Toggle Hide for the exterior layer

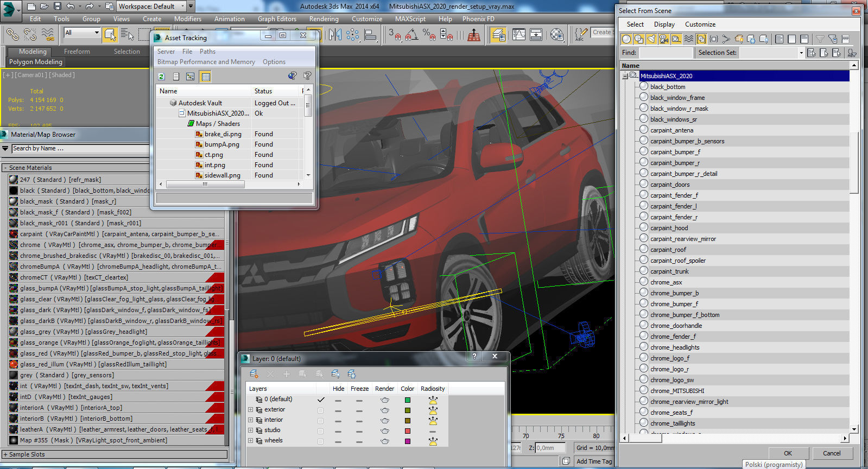pyautogui.click(x=338, y=410)
